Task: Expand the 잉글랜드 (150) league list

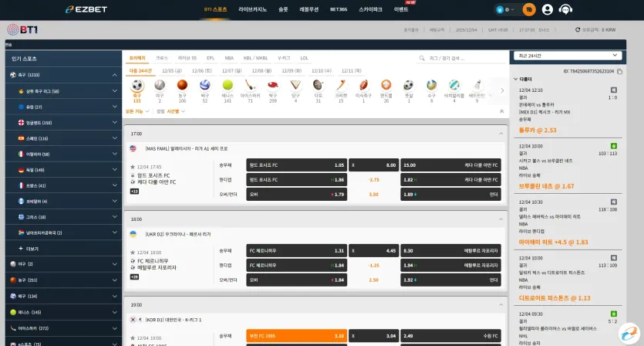Action: 115,123
